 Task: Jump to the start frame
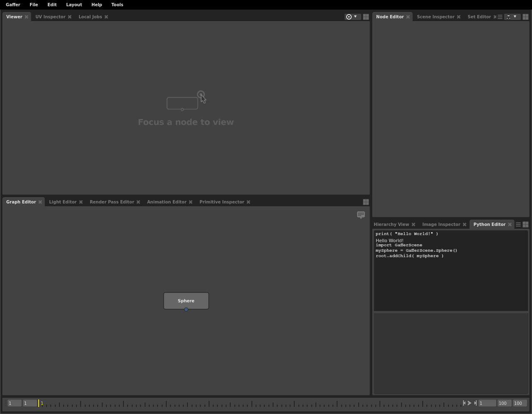[x=464, y=403]
